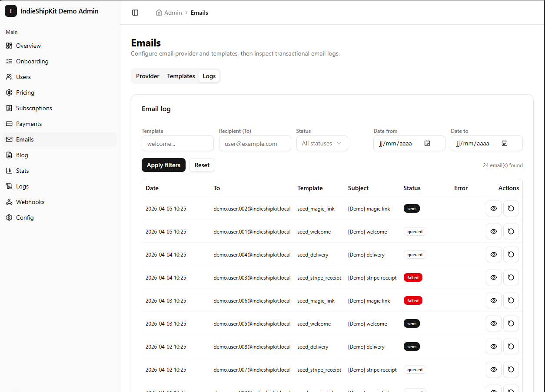Viewport: 545px width, 392px height.
Task: Click sent badge for demo.user.002
Action: tap(412, 208)
